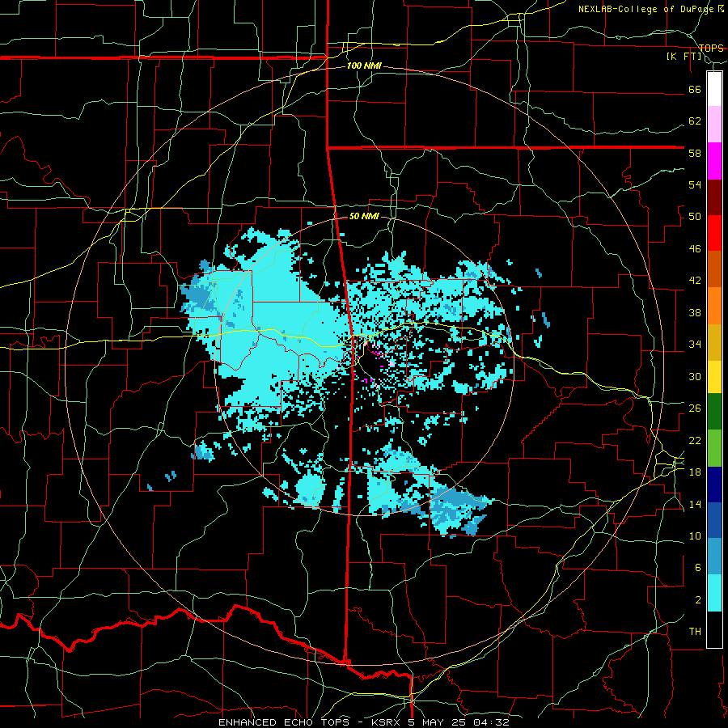Click the KSRX station identifier in caption
Image resolution: width=728 pixels, height=728 pixels.
pos(387,722)
